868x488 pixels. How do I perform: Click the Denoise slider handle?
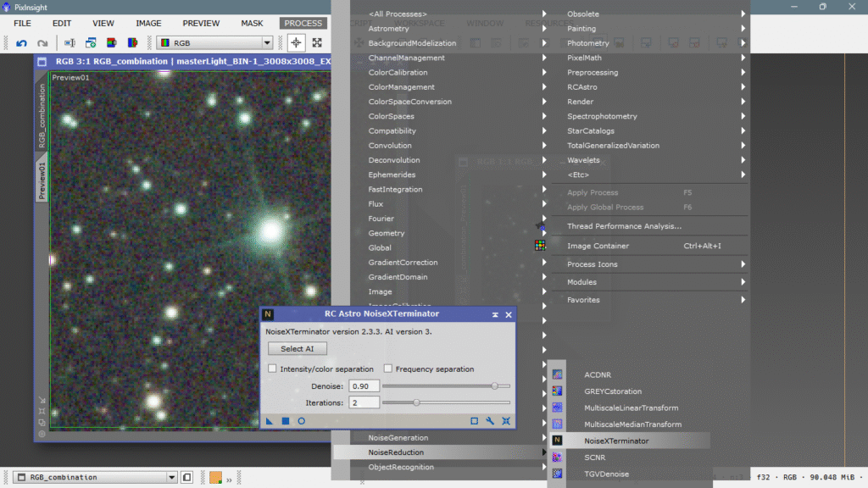pos(494,386)
